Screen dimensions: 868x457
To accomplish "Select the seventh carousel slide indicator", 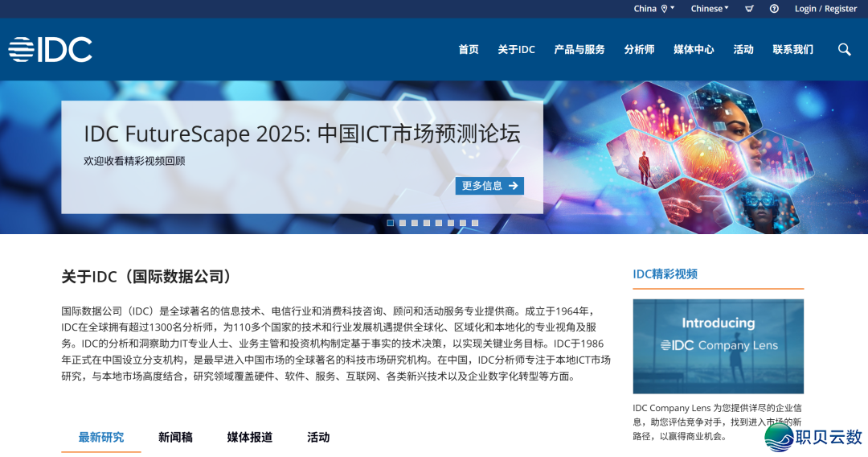I will click(x=463, y=223).
